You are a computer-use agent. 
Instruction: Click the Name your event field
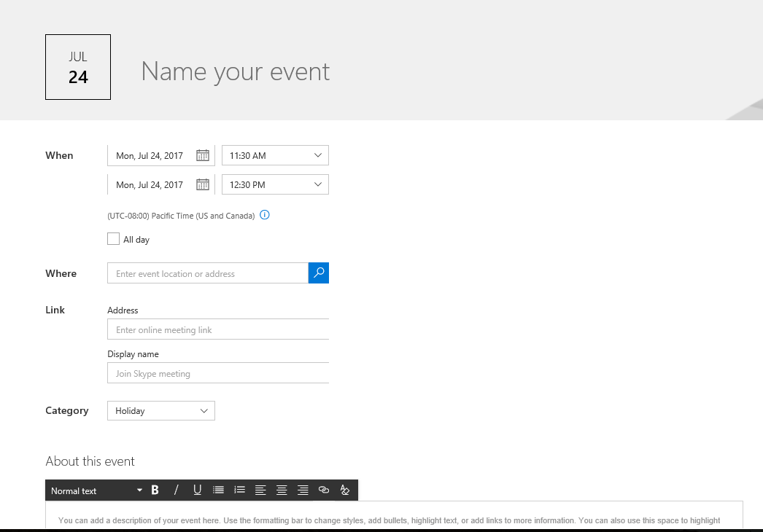pos(235,71)
